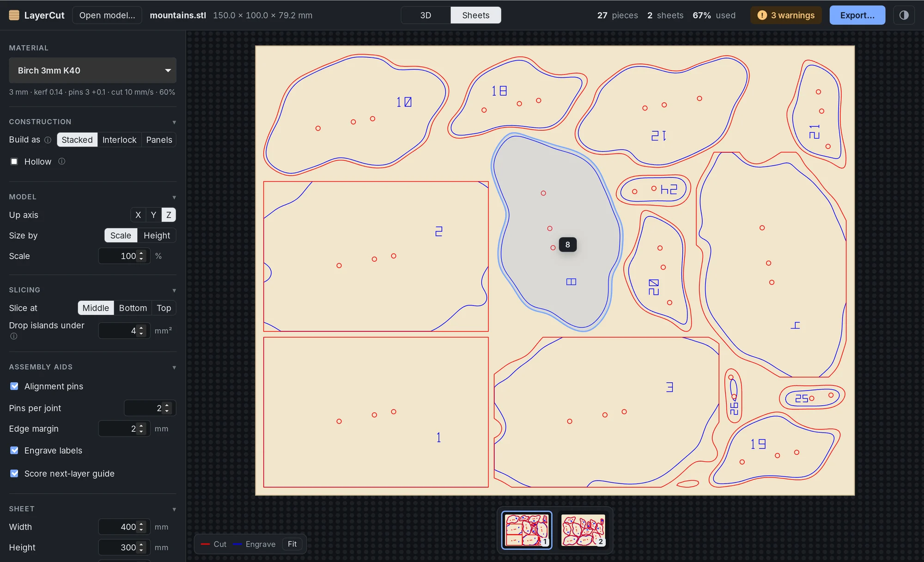
Task: Click the info icon under Drop islands
Action: 14,336
